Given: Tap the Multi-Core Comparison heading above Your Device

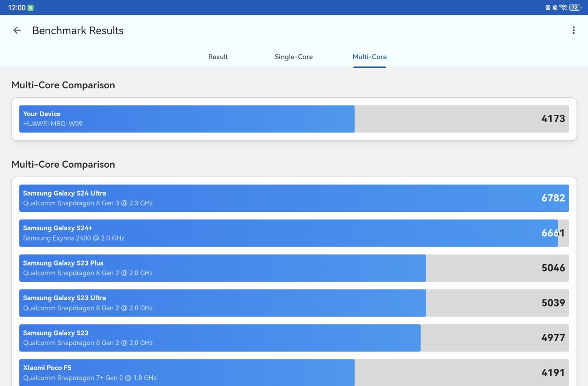Looking at the screenshot, I should click(63, 85).
